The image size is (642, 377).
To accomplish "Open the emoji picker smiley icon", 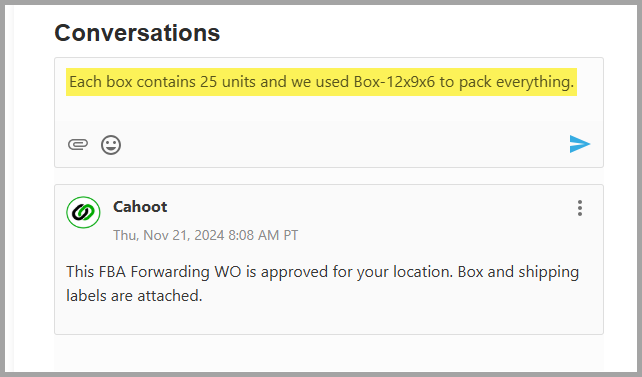I will pyautogui.click(x=111, y=144).
